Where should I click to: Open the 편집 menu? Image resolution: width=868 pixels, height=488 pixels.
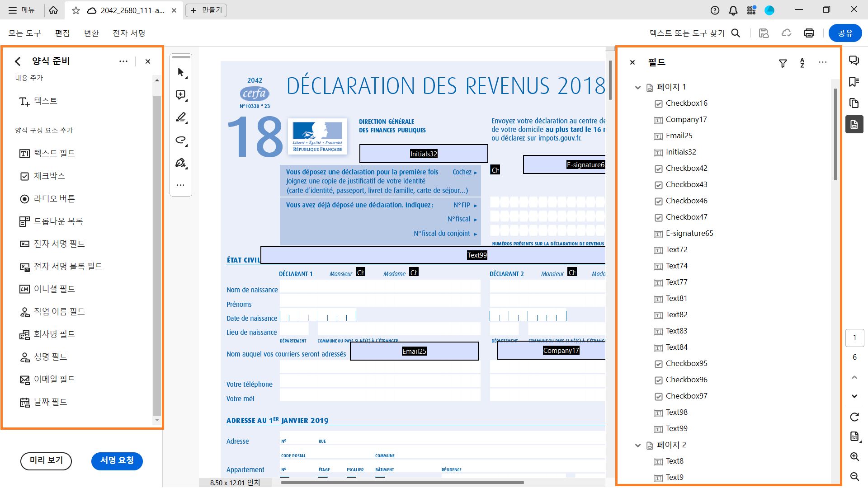[x=62, y=33]
